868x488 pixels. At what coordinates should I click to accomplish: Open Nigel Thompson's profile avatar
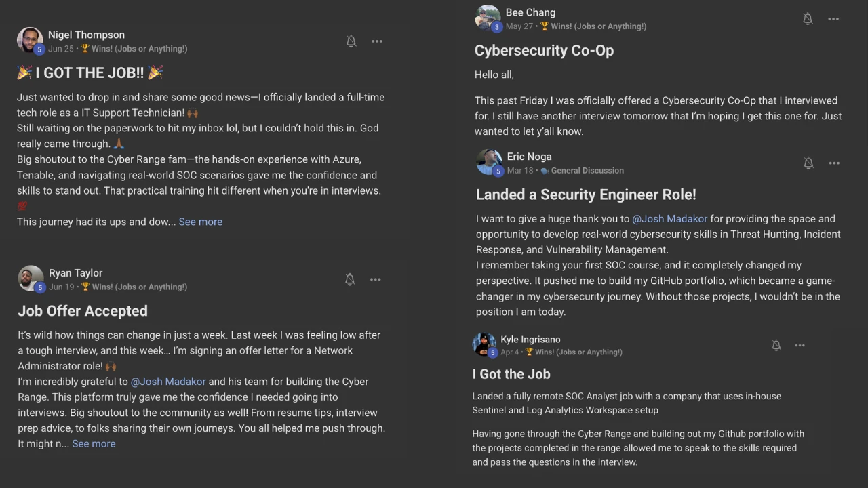(30, 41)
